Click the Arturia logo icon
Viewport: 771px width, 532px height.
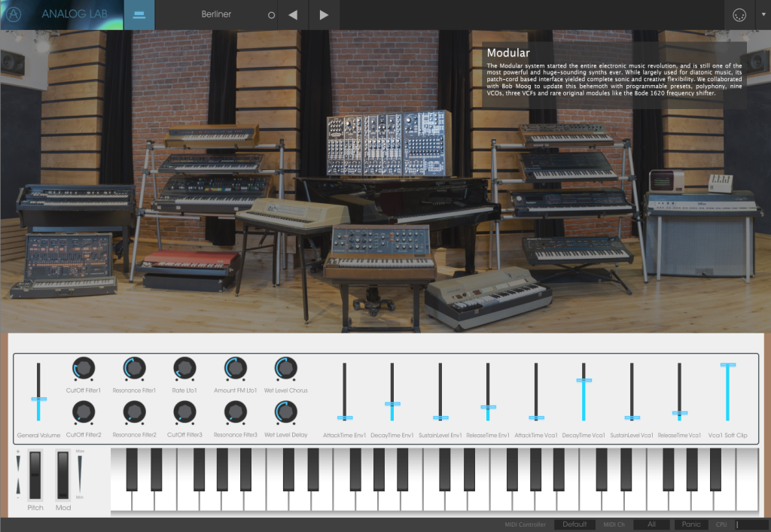[x=14, y=14]
